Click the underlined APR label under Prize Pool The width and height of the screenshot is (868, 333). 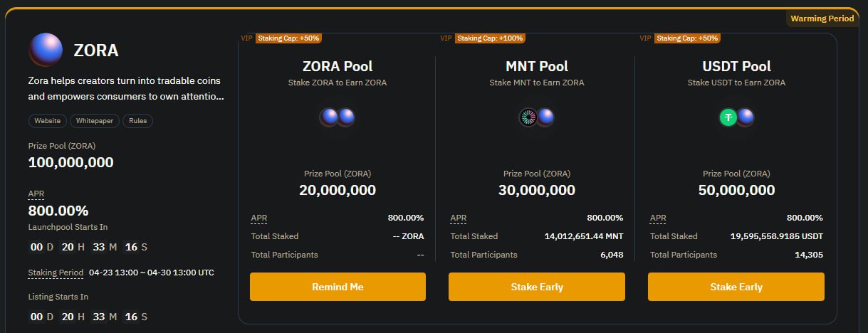[36, 194]
